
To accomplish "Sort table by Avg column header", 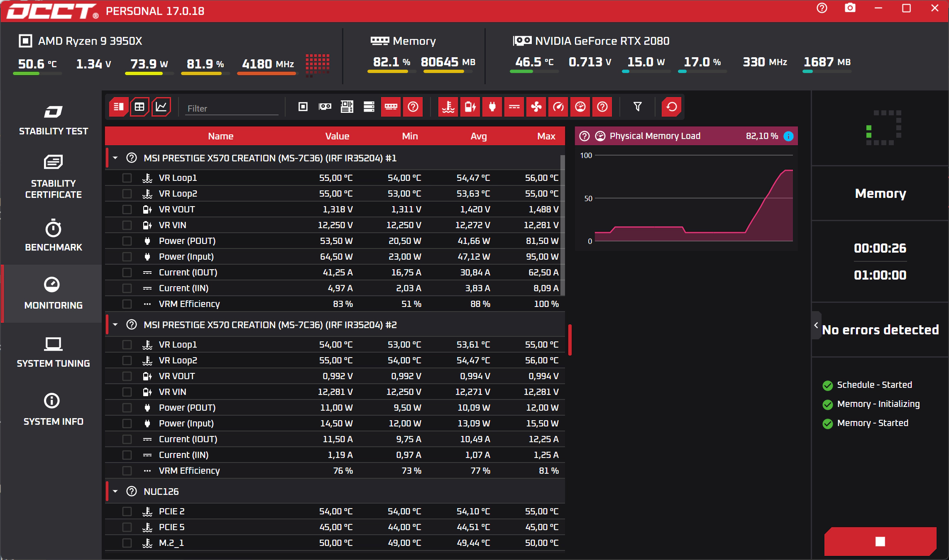I will pyautogui.click(x=478, y=136).
